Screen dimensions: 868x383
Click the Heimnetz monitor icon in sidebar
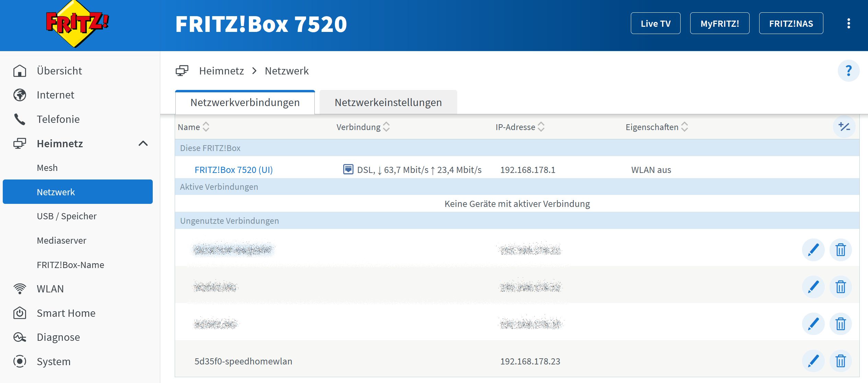(x=20, y=143)
